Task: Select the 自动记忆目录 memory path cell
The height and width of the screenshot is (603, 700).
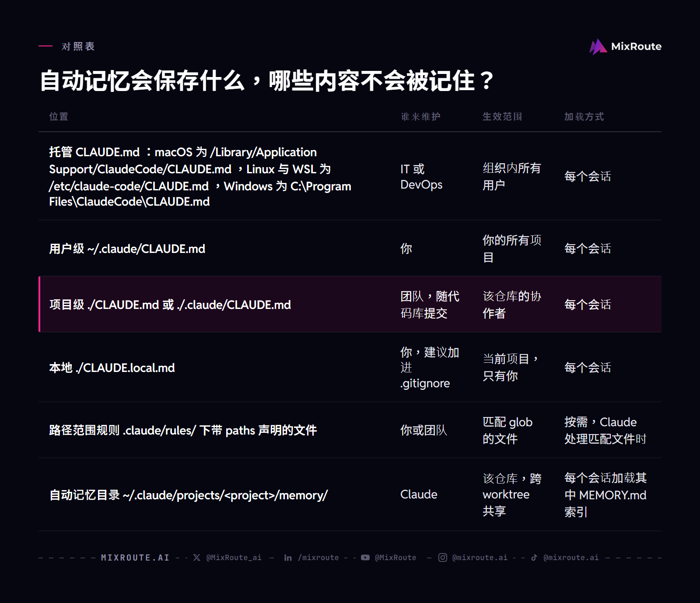Action: (x=189, y=495)
